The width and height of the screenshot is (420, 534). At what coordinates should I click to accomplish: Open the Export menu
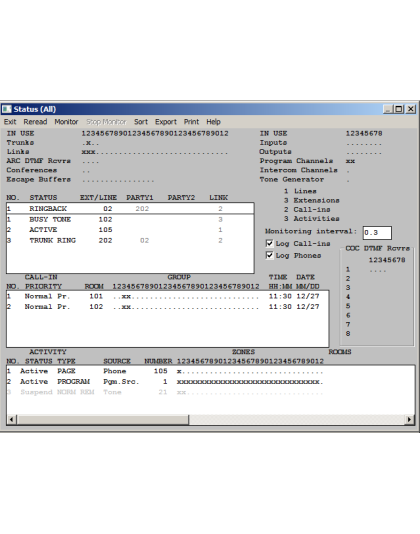[x=166, y=122]
